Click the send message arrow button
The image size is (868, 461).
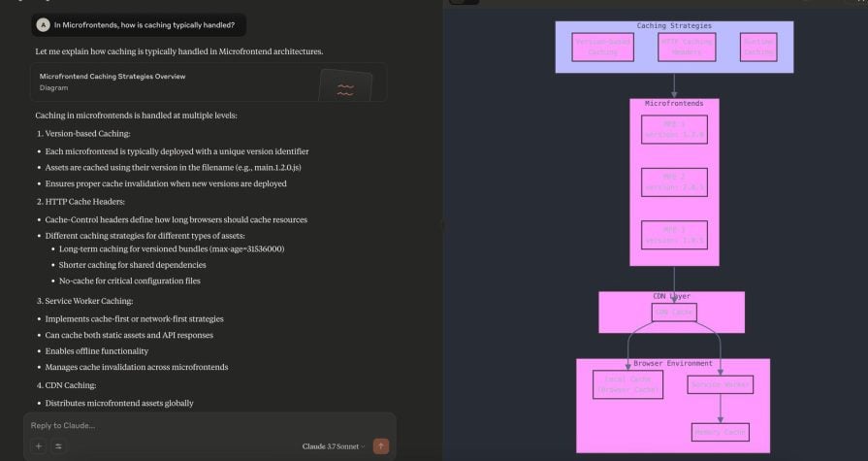(x=381, y=446)
